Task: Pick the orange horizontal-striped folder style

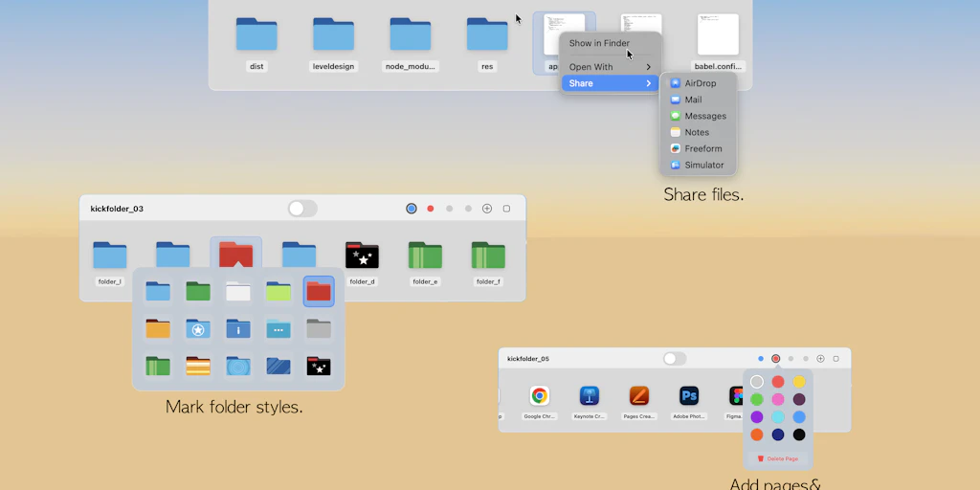Action: point(198,366)
